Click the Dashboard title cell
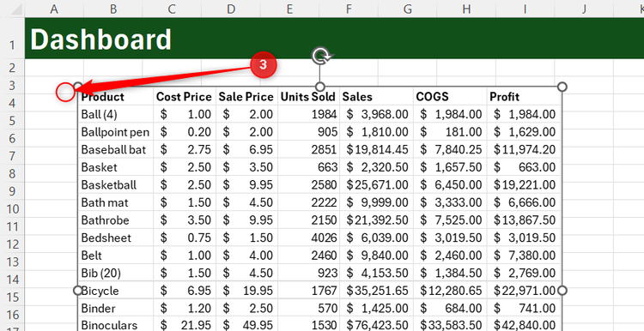 [100, 39]
